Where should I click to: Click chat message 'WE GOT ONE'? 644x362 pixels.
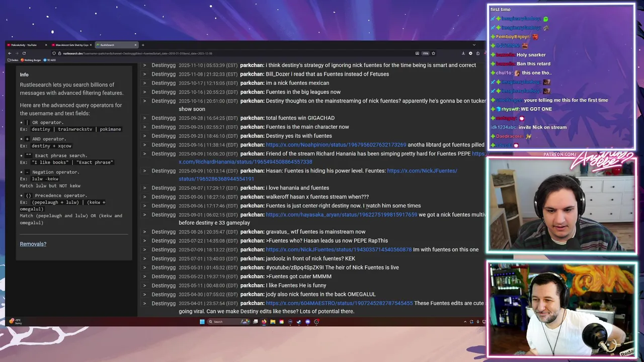[x=536, y=109]
